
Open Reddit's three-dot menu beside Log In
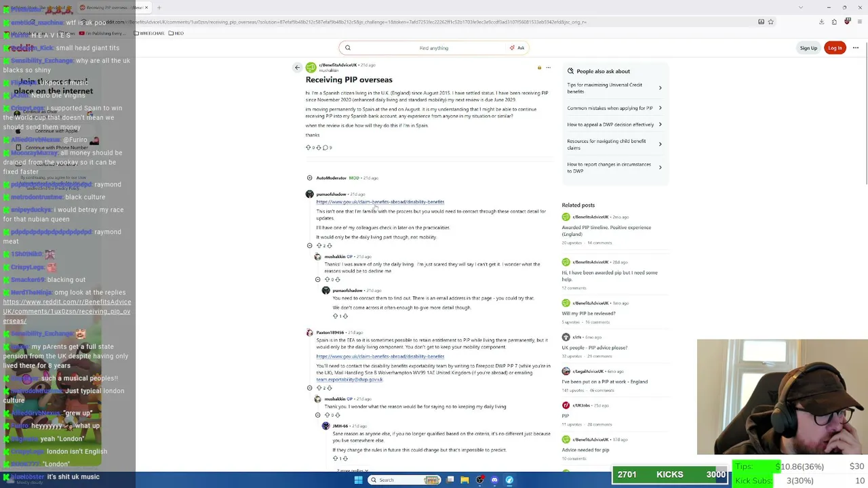tap(856, 48)
